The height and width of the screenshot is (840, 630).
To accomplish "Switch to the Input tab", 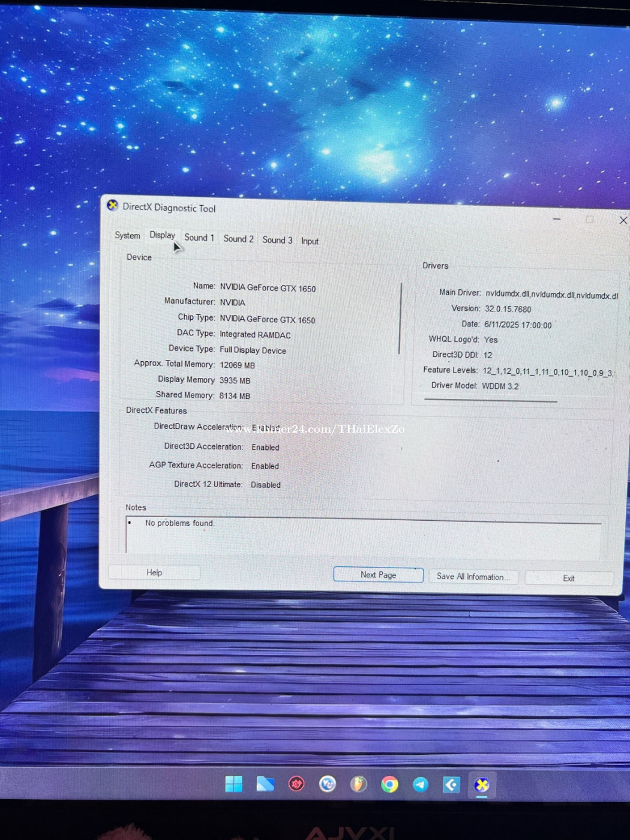I will coord(310,241).
